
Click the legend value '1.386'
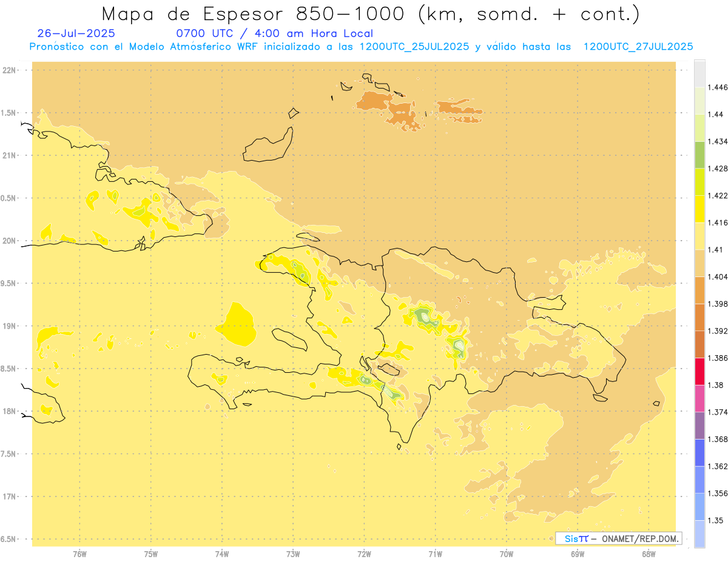click(718, 358)
